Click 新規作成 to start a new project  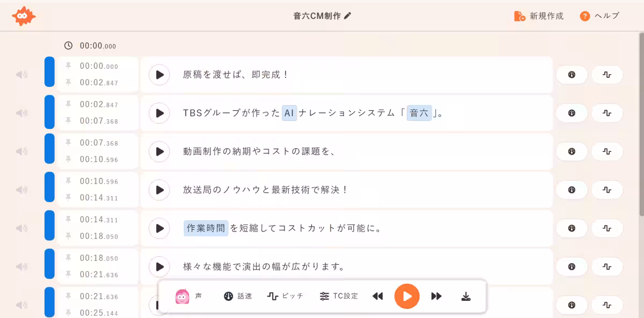[538, 16]
